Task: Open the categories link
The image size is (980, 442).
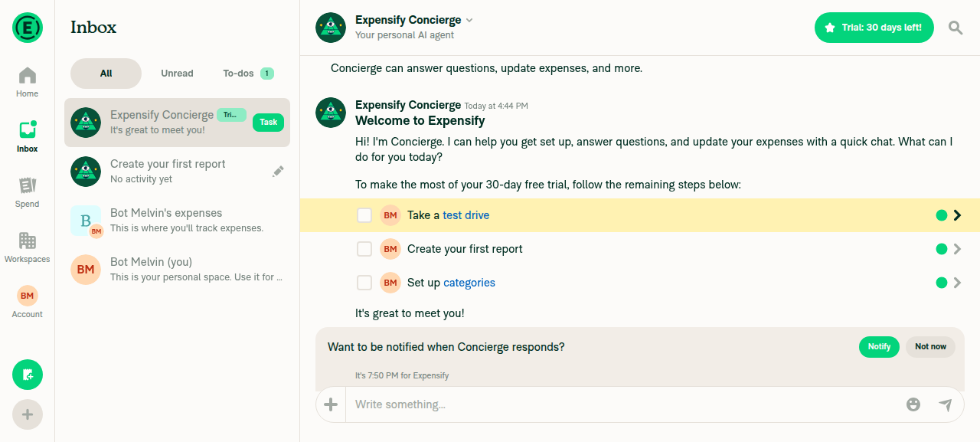Action: click(x=469, y=283)
